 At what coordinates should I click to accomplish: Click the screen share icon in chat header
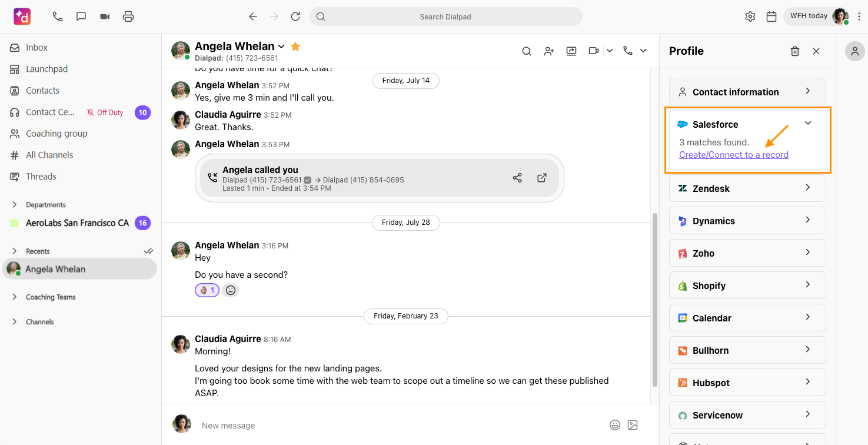[571, 51]
